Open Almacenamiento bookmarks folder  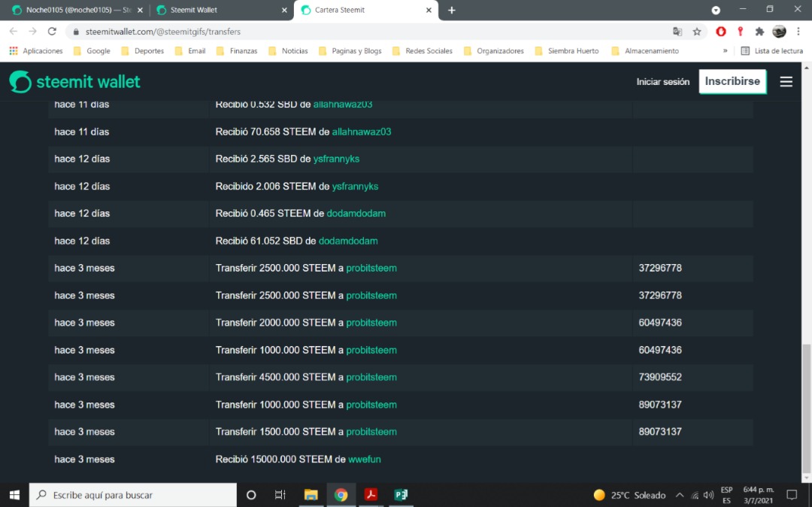(x=645, y=50)
